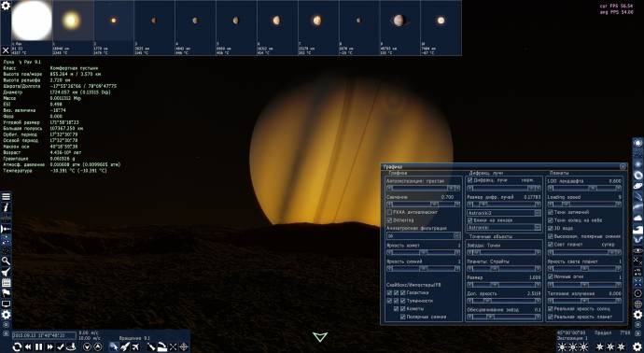Disable Ночные огни checkbox

click(551, 276)
